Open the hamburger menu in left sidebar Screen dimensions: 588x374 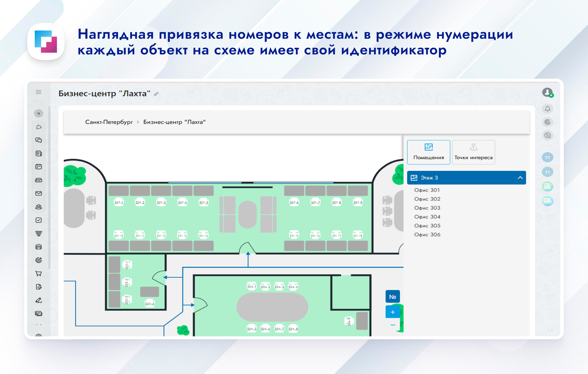[x=39, y=92]
